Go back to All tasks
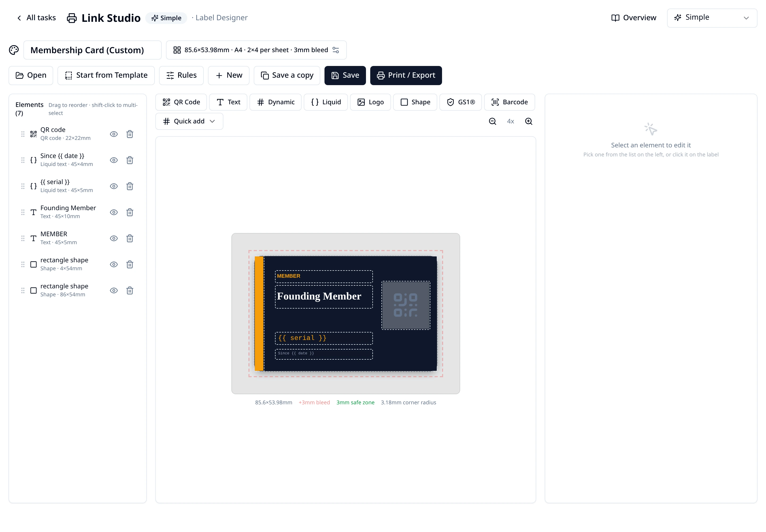Viewport: 766px width, 532px height. pos(36,18)
